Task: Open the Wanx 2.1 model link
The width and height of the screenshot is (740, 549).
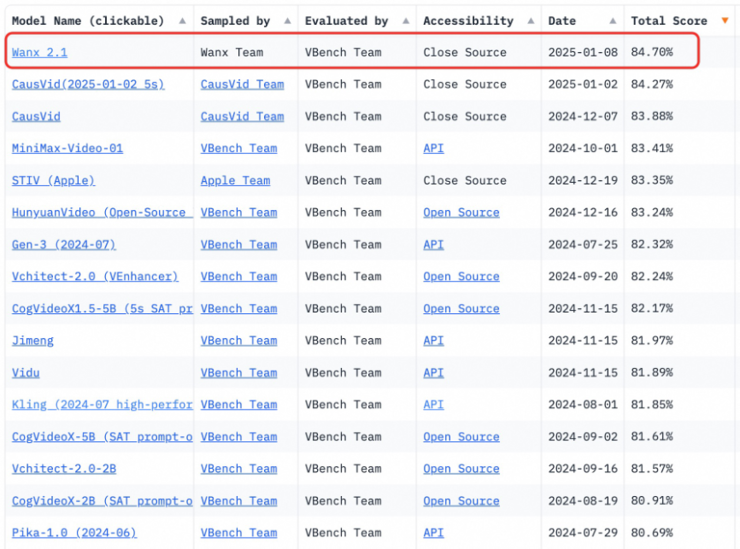Action: (x=40, y=52)
